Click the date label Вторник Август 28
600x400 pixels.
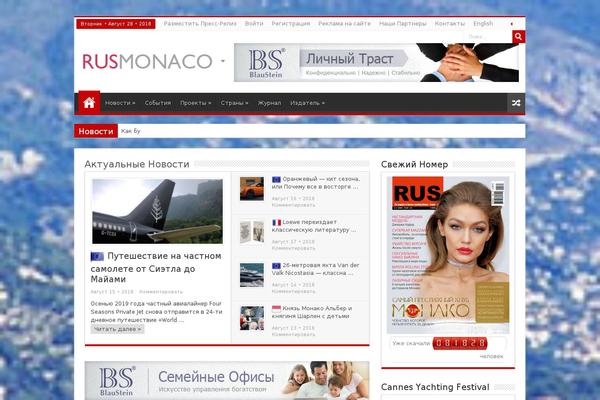(116, 24)
